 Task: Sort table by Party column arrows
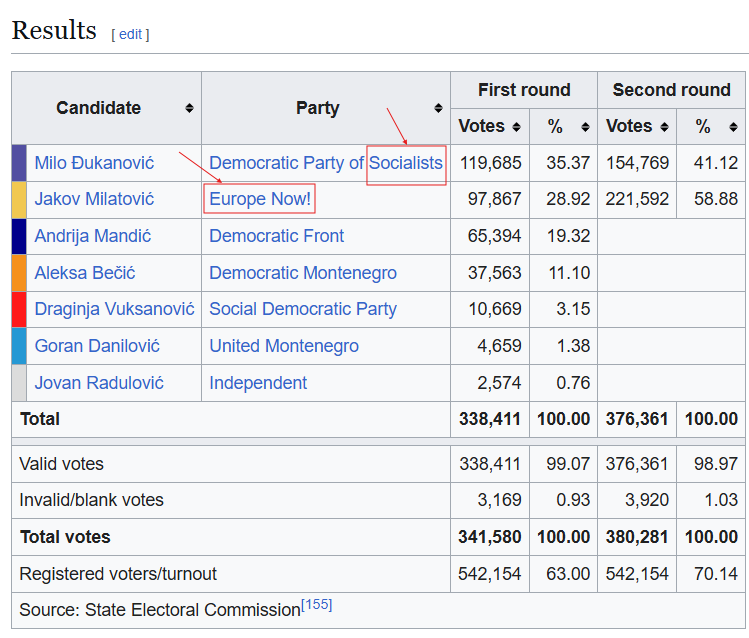[x=438, y=108]
